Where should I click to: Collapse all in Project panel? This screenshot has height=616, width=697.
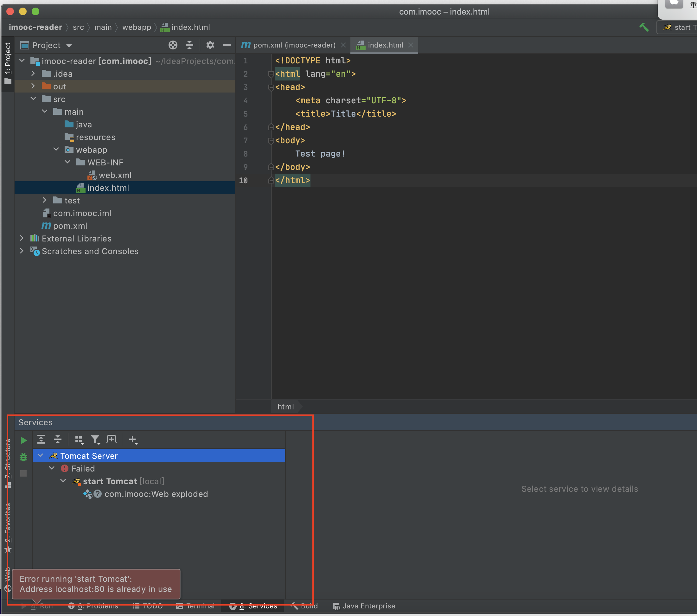point(189,45)
